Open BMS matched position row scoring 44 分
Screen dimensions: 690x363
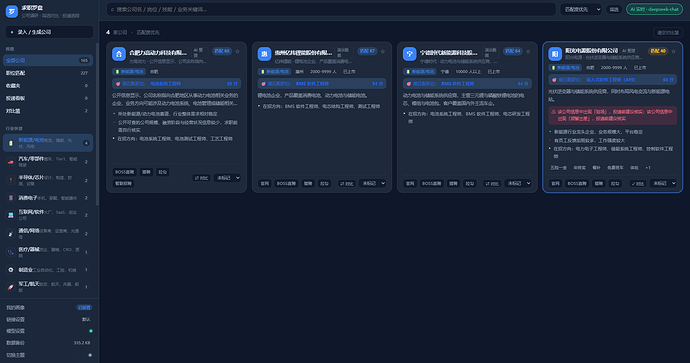coord(467,84)
